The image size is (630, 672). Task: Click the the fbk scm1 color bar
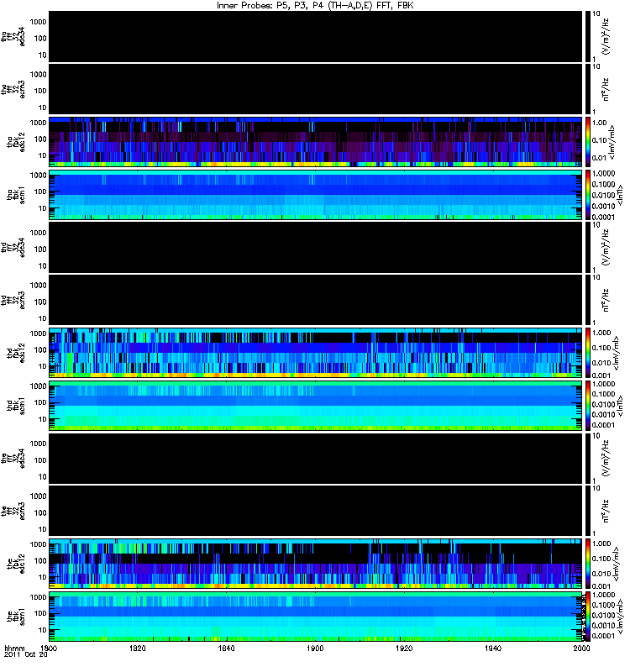click(587, 617)
